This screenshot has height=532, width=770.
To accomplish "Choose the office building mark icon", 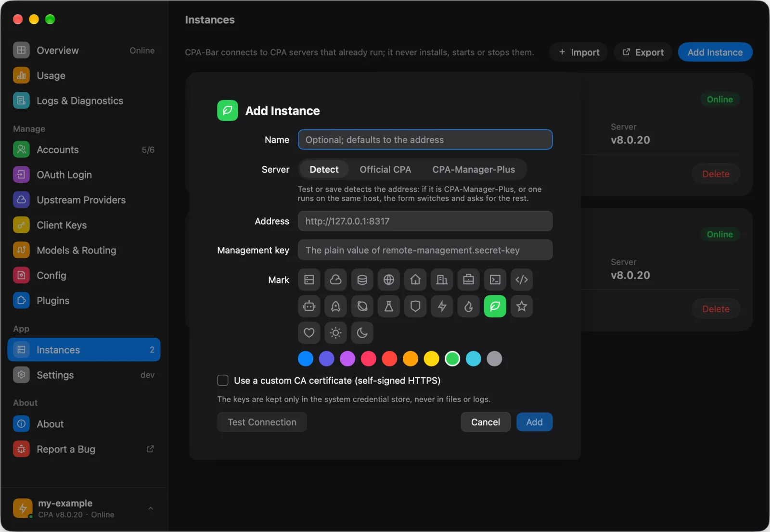I will (442, 279).
